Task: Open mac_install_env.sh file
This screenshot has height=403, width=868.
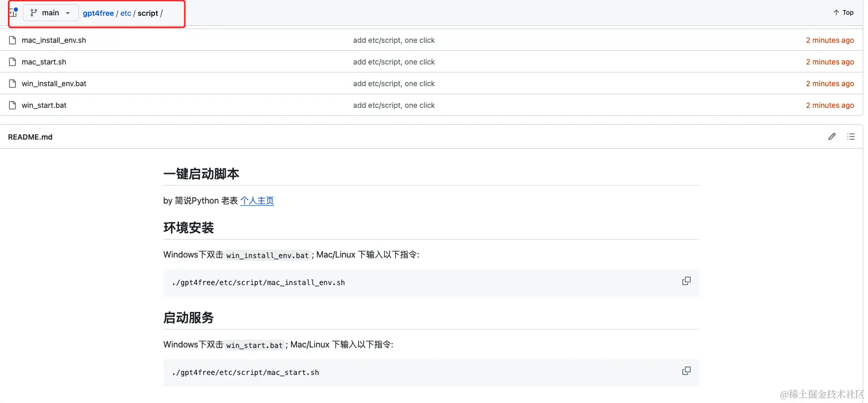Action: pyautogui.click(x=54, y=40)
